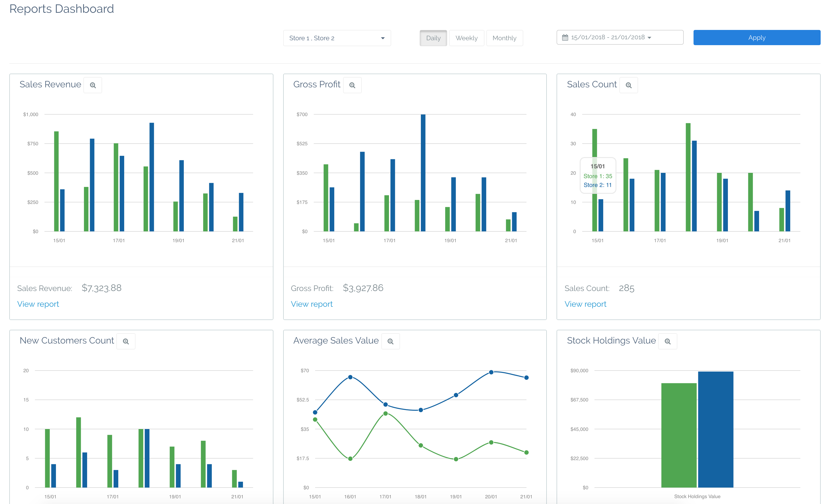
Task: Click the tallest blue bar in Gross Profit chart
Action: 423,173
